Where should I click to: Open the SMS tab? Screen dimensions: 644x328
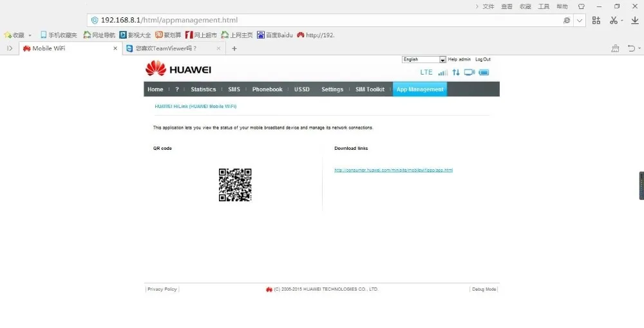(234, 89)
